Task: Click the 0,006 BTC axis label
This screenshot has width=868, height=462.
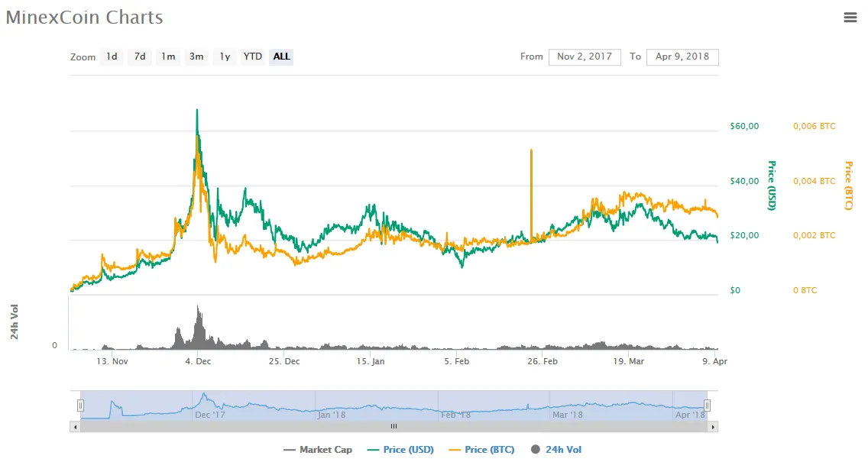Action: point(815,126)
